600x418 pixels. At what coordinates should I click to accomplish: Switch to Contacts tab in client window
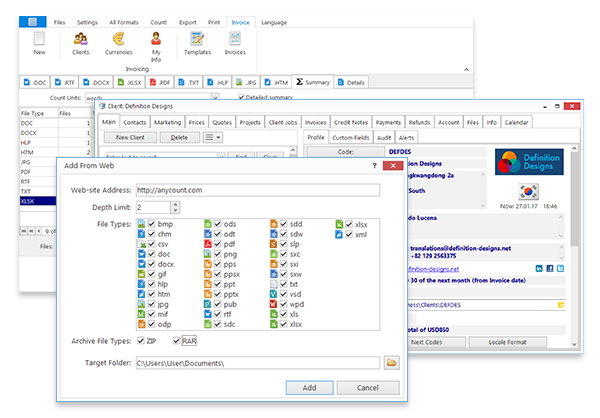tap(134, 122)
